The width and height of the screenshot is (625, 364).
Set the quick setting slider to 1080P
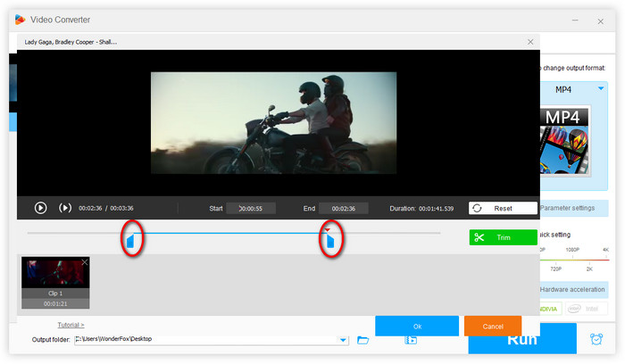point(572,250)
